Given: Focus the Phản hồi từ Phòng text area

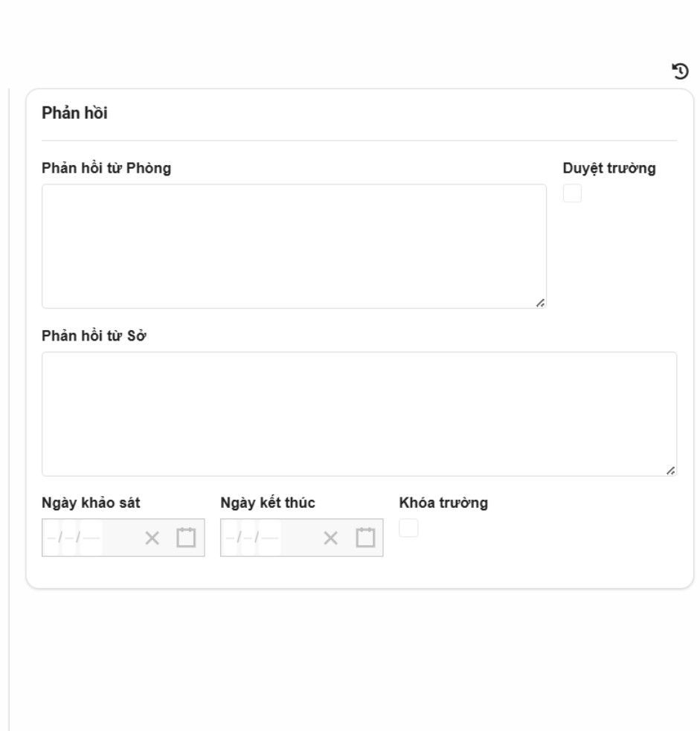Looking at the screenshot, I should click(294, 246).
